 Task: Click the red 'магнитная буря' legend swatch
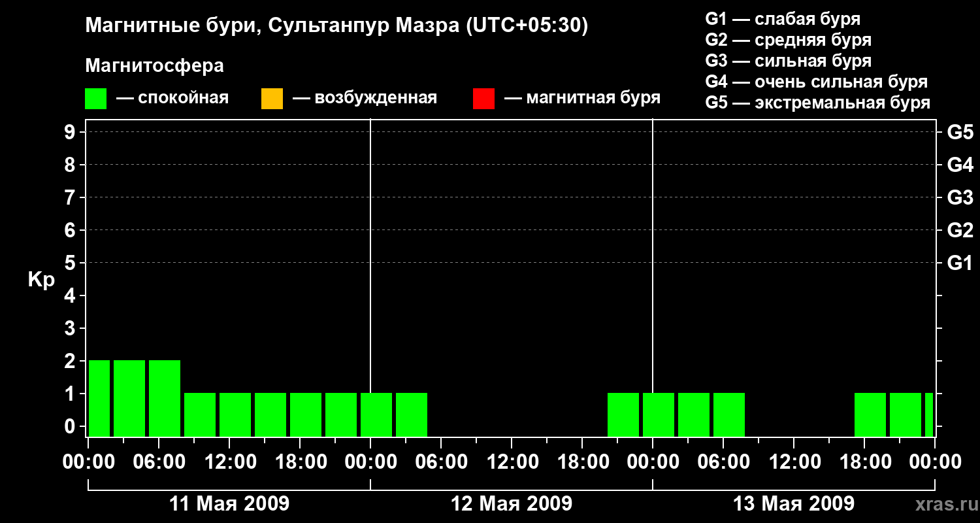483,99
